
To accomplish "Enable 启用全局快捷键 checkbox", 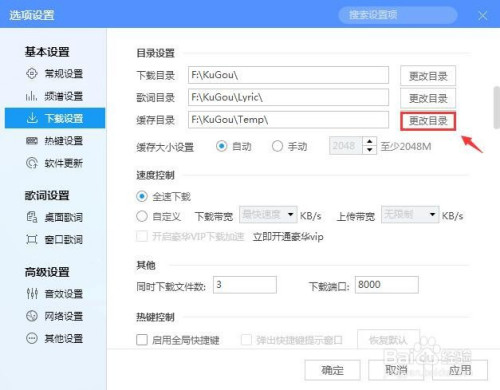I will [142, 340].
